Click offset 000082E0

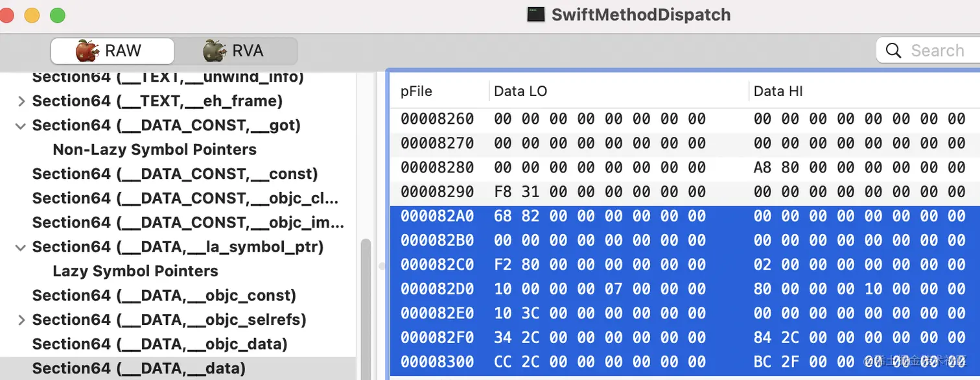pyautogui.click(x=437, y=314)
